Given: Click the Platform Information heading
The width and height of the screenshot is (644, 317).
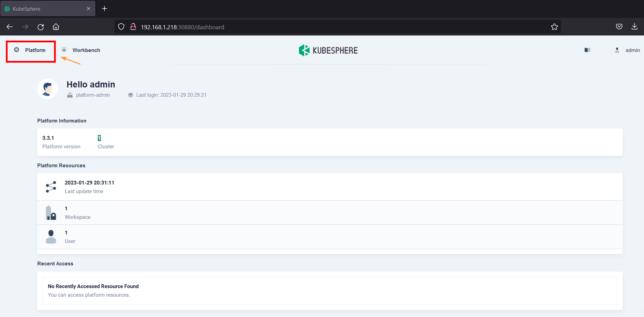Looking at the screenshot, I should (x=62, y=121).
